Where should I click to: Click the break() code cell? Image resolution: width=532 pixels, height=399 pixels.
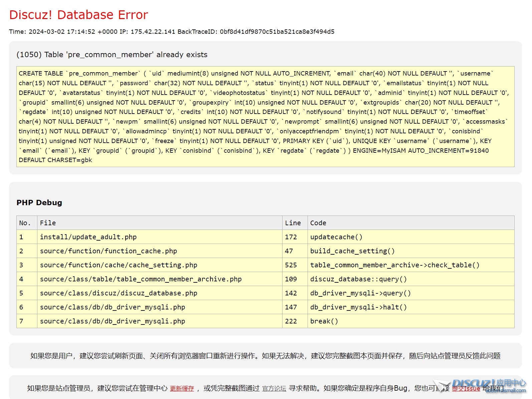[324, 321]
